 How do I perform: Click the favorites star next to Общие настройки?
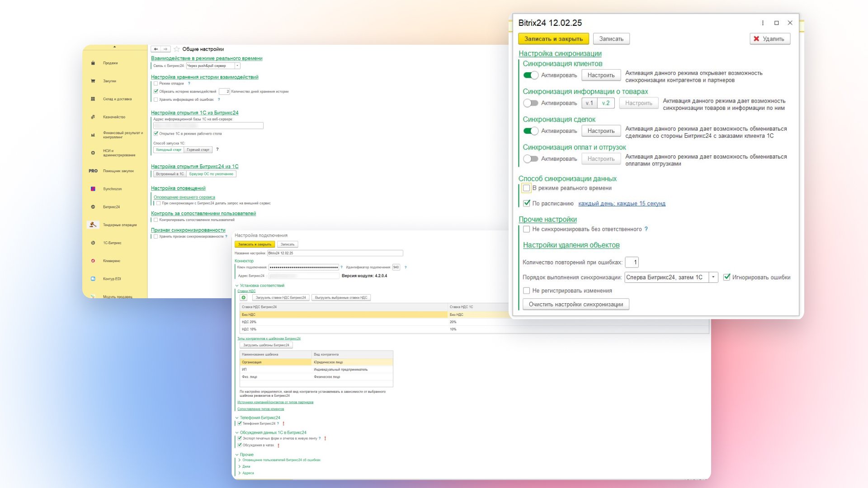177,49
